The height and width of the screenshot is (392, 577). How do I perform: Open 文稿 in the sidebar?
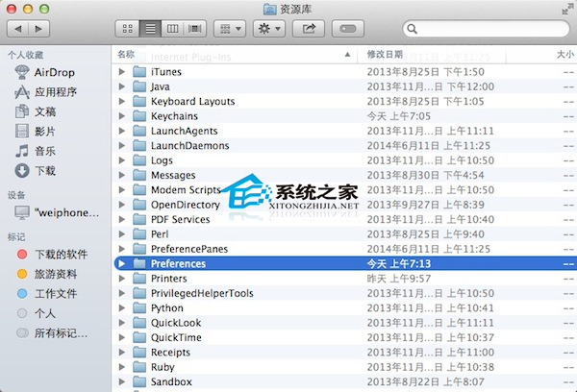36,111
